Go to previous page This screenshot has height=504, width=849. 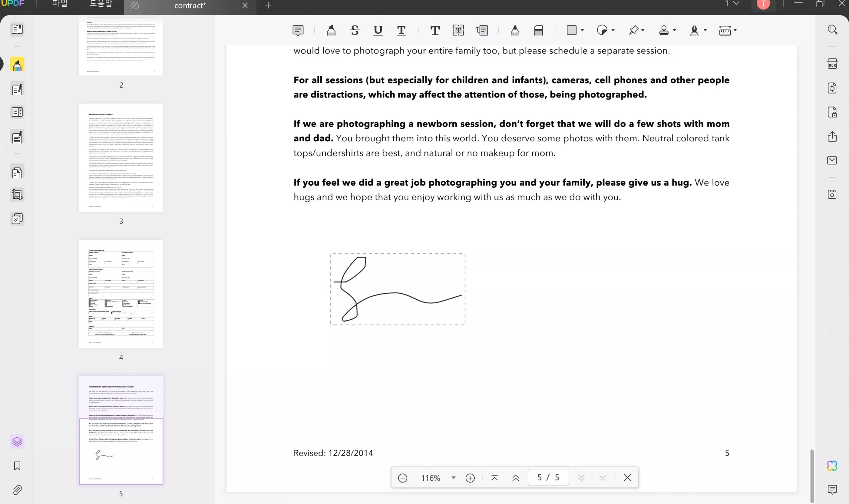[x=515, y=478]
